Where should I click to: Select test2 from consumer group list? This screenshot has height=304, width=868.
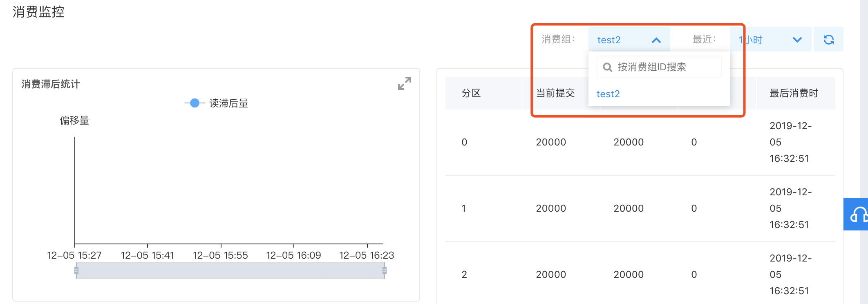(x=608, y=94)
